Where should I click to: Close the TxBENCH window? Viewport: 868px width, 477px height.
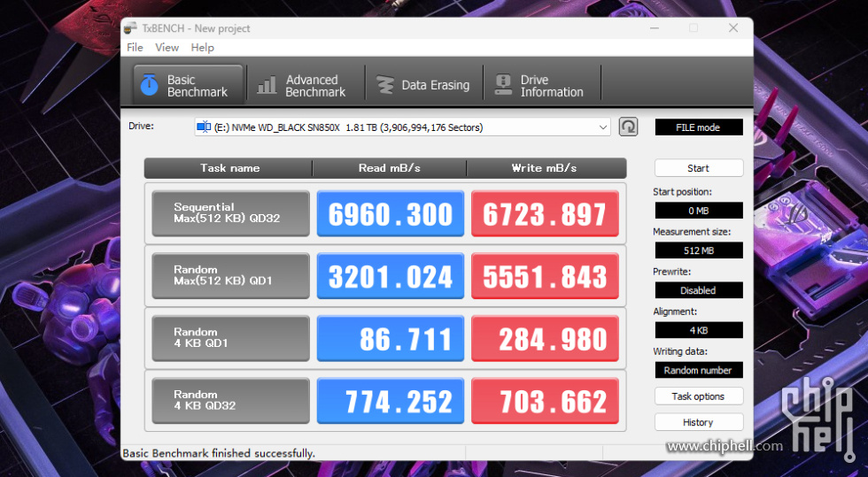coord(733,27)
